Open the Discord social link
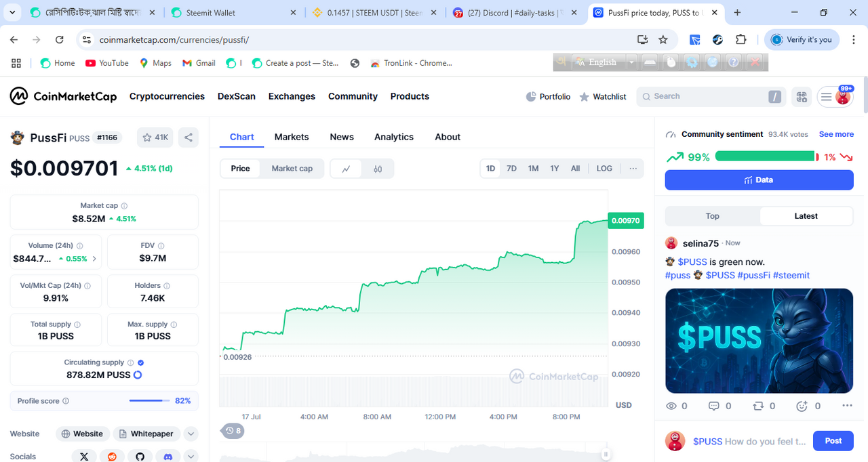 [167, 457]
